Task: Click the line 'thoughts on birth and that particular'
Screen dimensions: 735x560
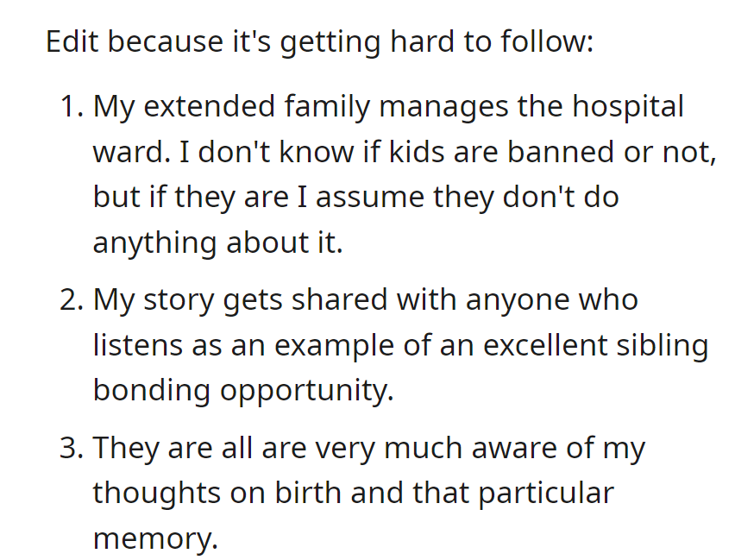Action: 354,494
